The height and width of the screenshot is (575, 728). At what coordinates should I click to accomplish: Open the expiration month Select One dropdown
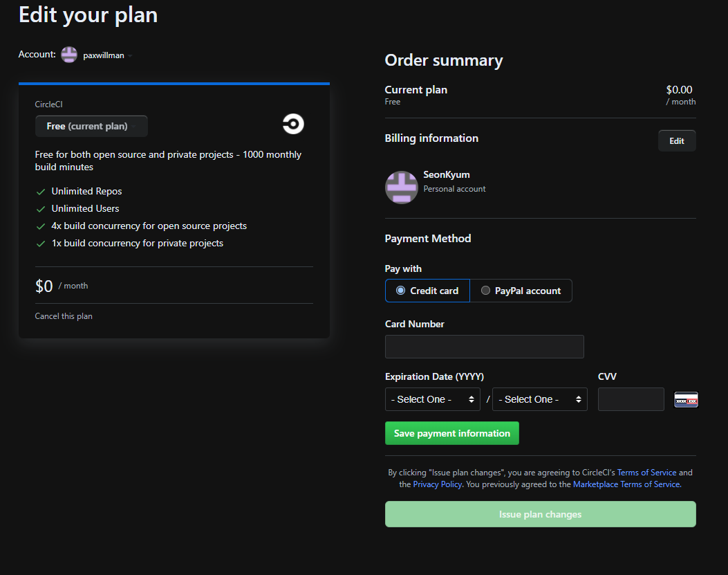[x=432, y=399]
